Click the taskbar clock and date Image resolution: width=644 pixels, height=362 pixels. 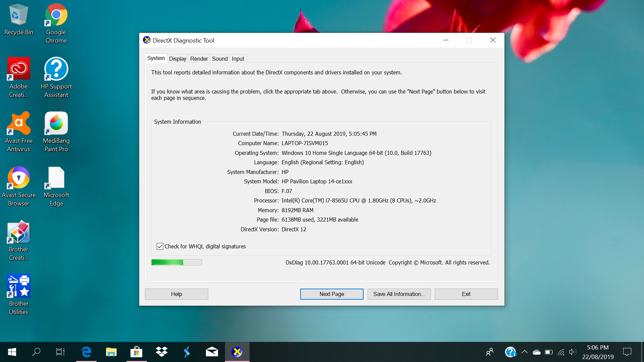pos(598,352)
